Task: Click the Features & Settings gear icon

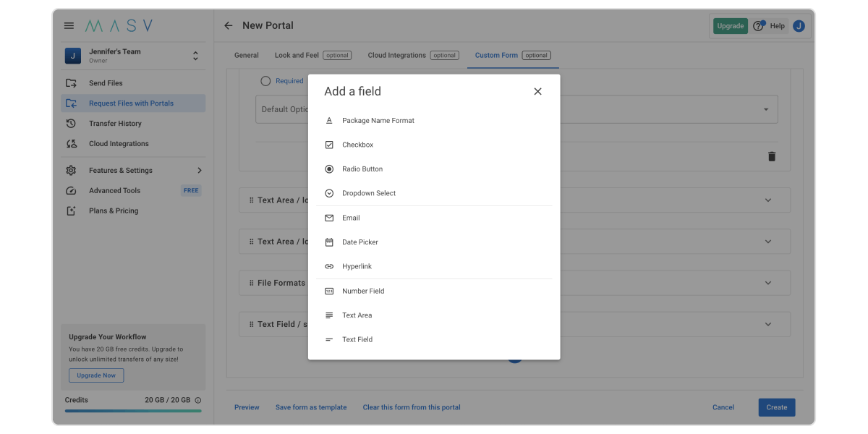Action: tap(71, 171)
